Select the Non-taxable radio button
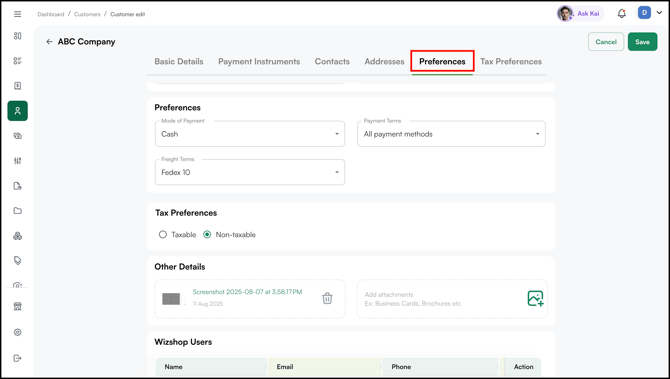 (207, 235)
